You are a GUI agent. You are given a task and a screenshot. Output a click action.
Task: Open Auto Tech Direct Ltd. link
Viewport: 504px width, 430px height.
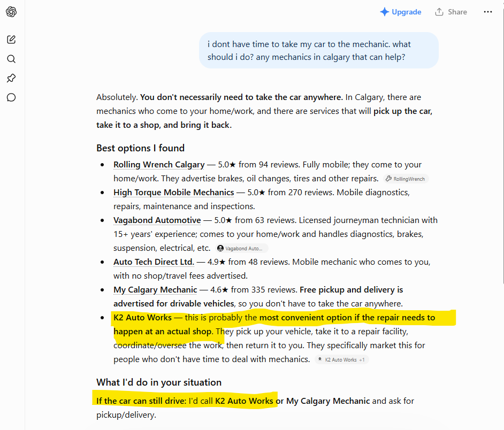pyautogui.click(x=154, y=262)
